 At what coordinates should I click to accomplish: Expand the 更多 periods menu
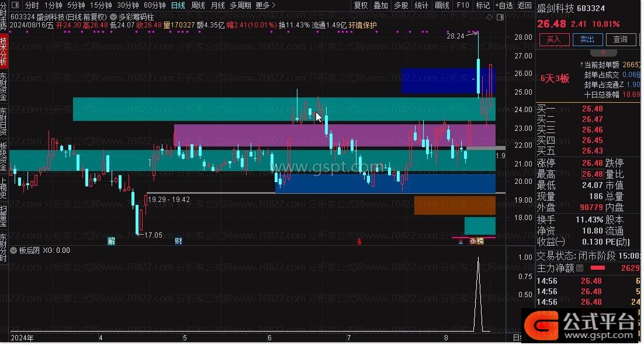(x=265, y=5)
